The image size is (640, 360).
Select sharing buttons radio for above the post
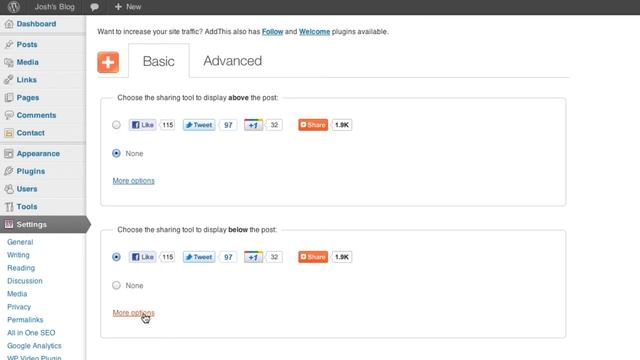pos(116,125)
